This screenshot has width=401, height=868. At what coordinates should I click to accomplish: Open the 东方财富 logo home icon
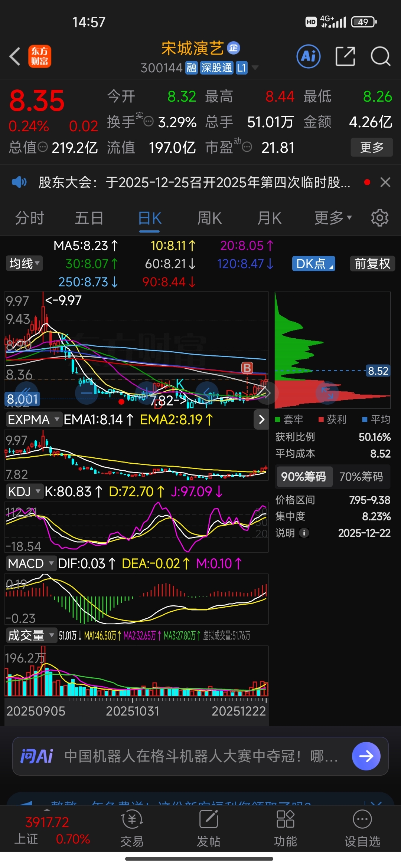[x=40, y=56]
